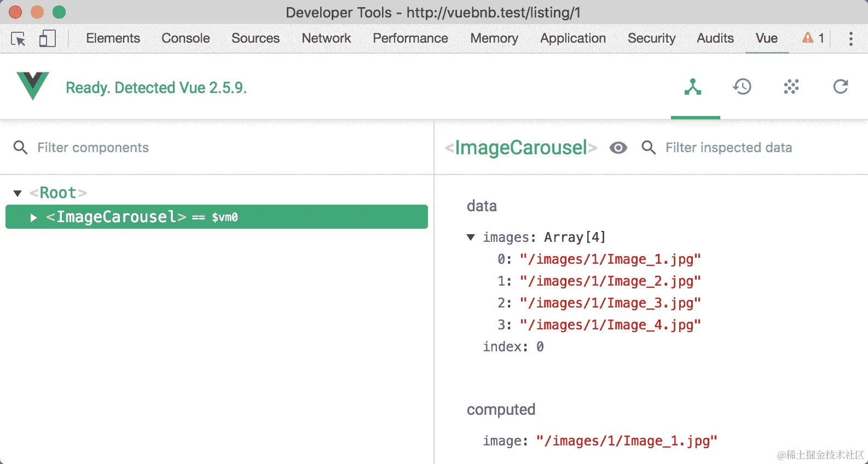This screenshot has height=464, width=868.
Task: Click the inspect element picker icon
Action: [x=18, y=39]
